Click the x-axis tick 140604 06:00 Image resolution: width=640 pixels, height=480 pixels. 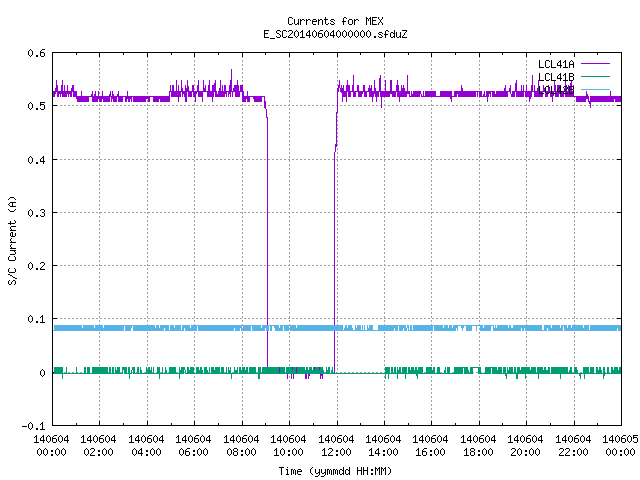click(x=193, y=446)
